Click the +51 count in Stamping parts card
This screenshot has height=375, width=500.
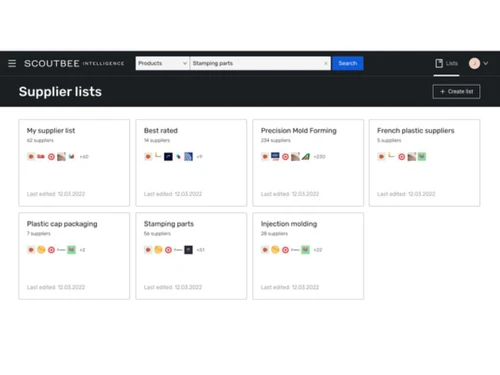click(201, 250)
